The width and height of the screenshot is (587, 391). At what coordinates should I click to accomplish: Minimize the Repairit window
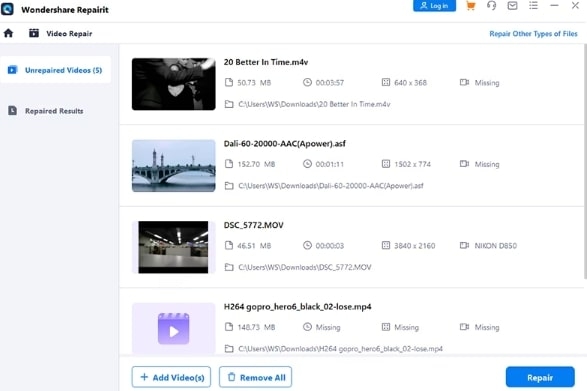554,6
